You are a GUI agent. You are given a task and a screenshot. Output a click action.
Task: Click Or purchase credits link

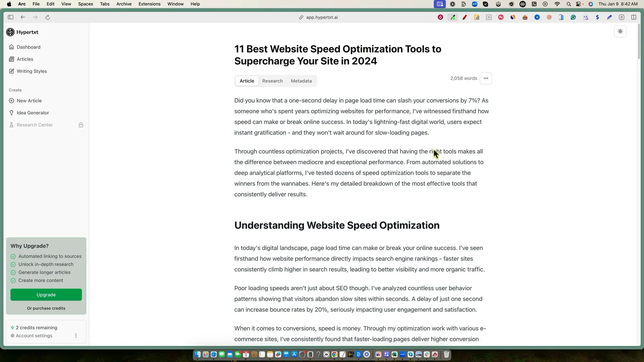tap(46, 308)
